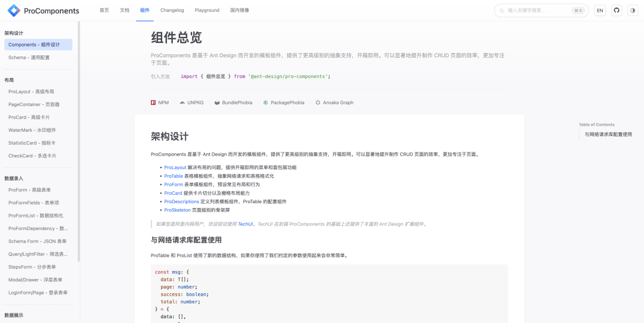Open the ProFormDependency sidebar item
The height and width of the screenshot is (323, 644).
coord(38,228)
